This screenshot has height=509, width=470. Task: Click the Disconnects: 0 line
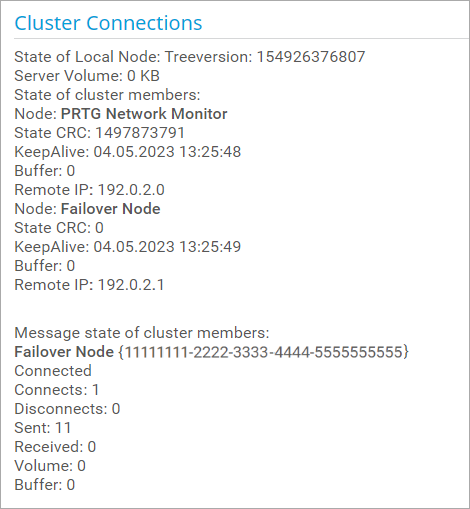coord(67,409)
